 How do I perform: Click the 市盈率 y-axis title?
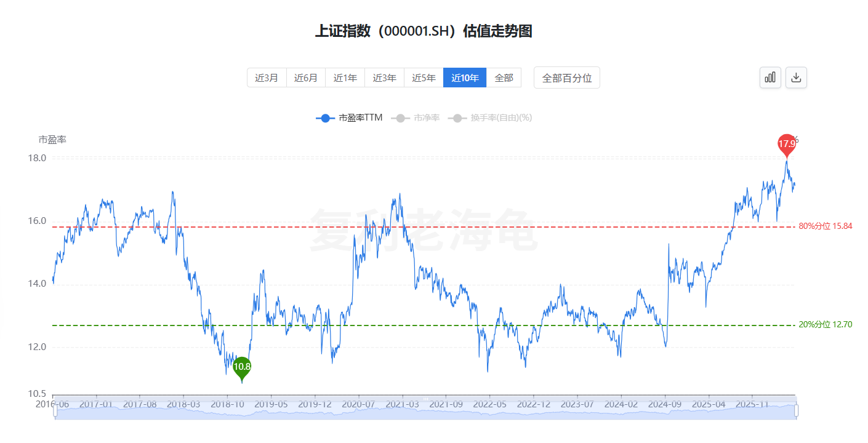pyautogui.click(x=52, y=140)
